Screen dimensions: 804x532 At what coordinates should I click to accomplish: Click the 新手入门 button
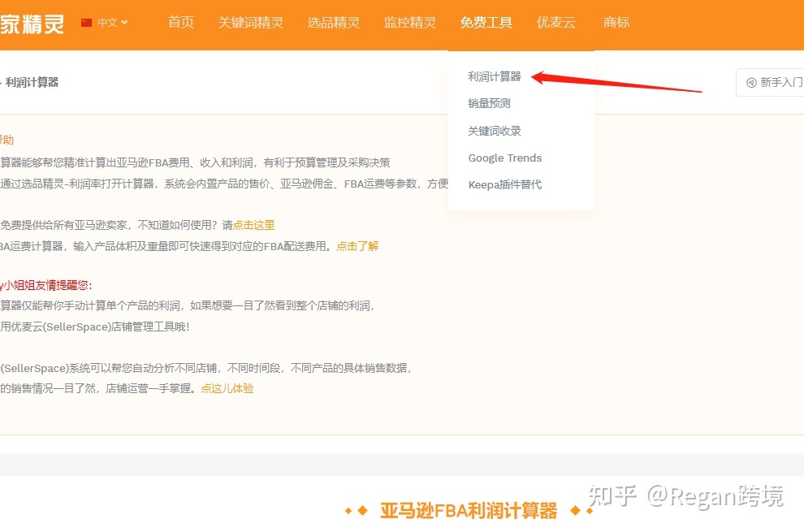(x=774, y=83)
